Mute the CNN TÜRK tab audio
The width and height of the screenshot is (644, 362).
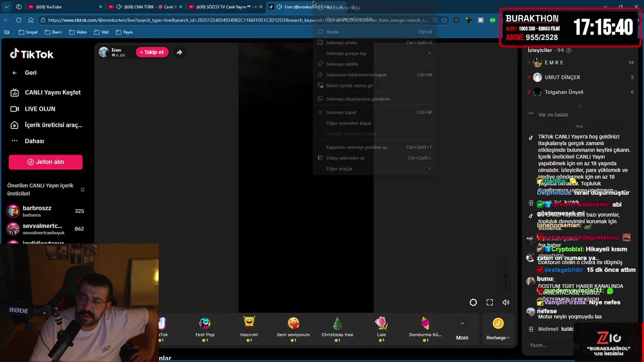coord(119,7)
